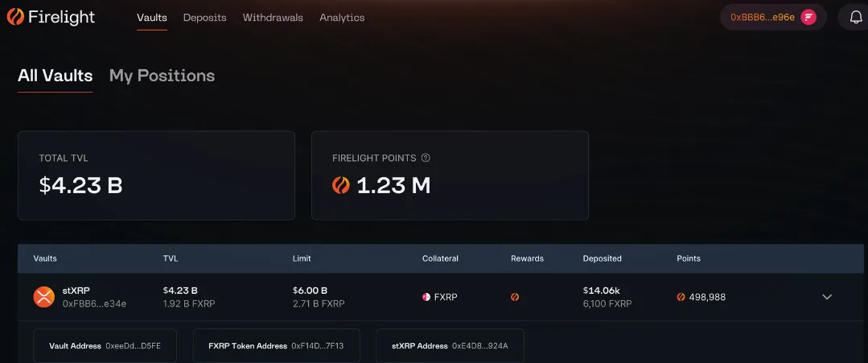Select the Vaults navigation tab
Viewport: 868px width, 363px height.
[x=152, y=17]
